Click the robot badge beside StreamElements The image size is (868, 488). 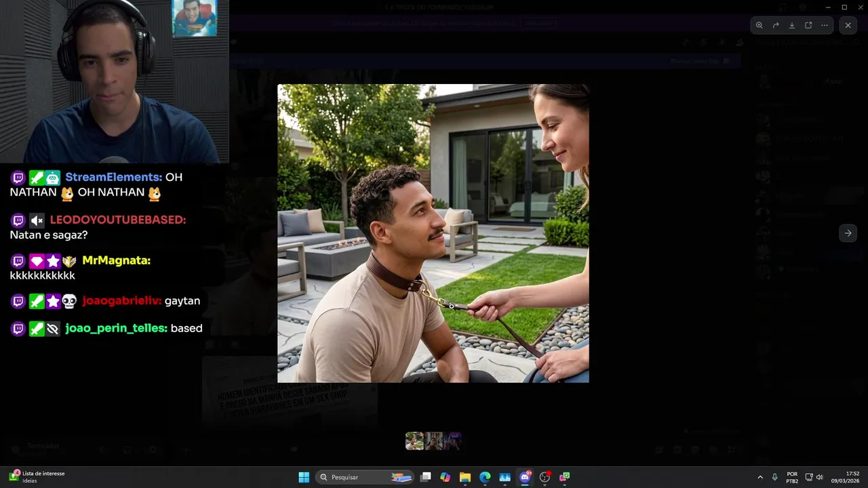(53, 178)
